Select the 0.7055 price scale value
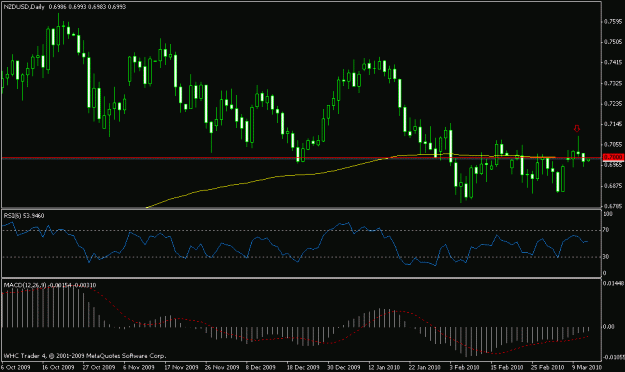625x372 pixels. [x=614, y=144]
